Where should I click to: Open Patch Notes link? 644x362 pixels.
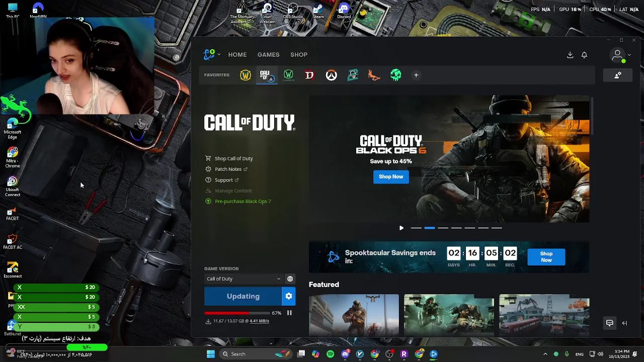click(x=226, y=169)
